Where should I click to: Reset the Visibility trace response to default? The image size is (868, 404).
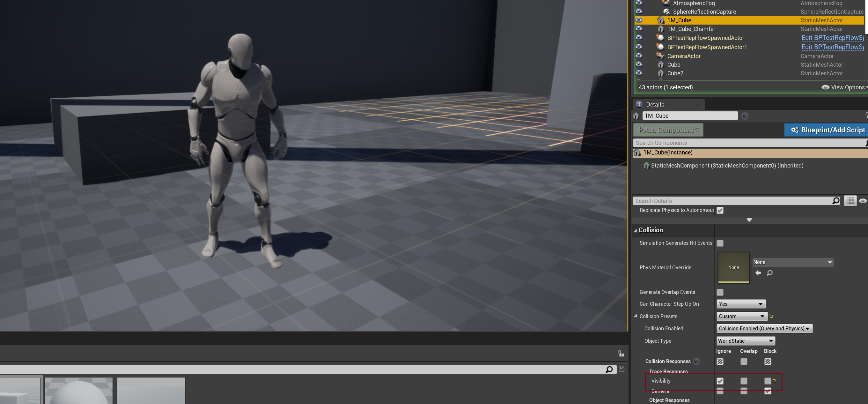[774, 380]
